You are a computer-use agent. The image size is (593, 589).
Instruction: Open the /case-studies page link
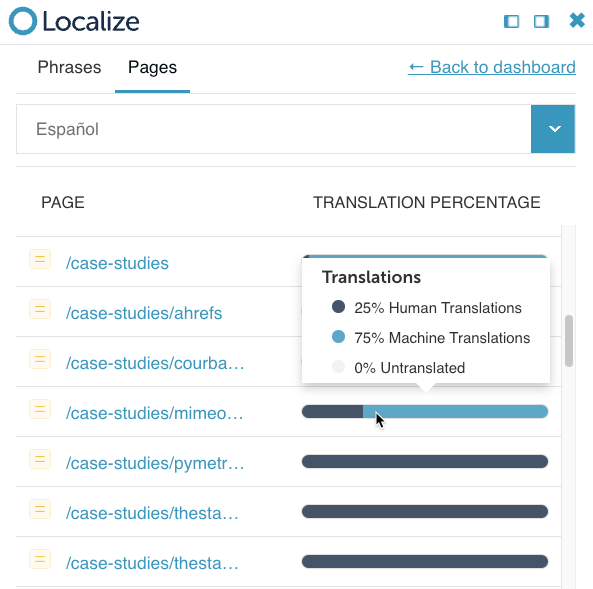117,263
